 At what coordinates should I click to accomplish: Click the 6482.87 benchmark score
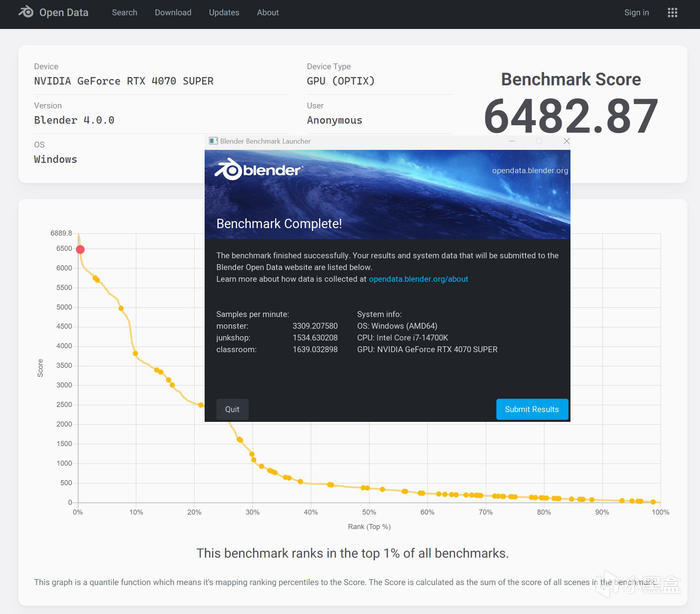point(571,116)
